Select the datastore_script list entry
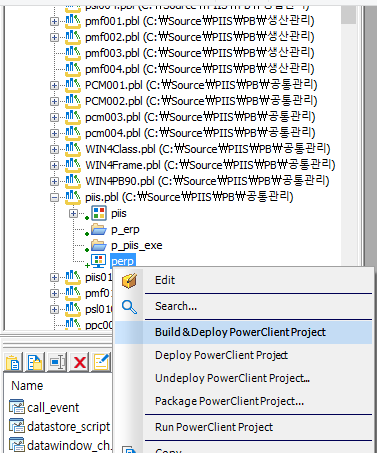Image resolution: width=377 pixels, height=453 pixels. (68, 427)
